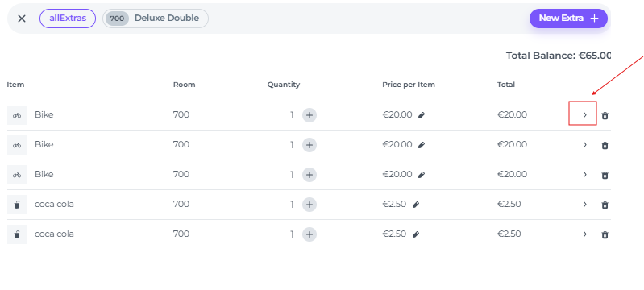Viewport: 644px width, 290px height.
Task: Open details chevron of first coca cola row
Action: click(x=585, y=204)
